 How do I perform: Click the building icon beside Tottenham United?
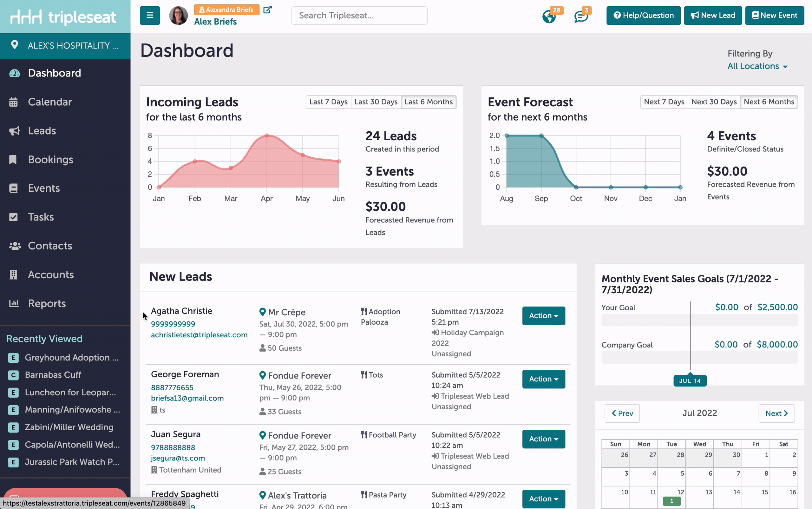point(154,470)
